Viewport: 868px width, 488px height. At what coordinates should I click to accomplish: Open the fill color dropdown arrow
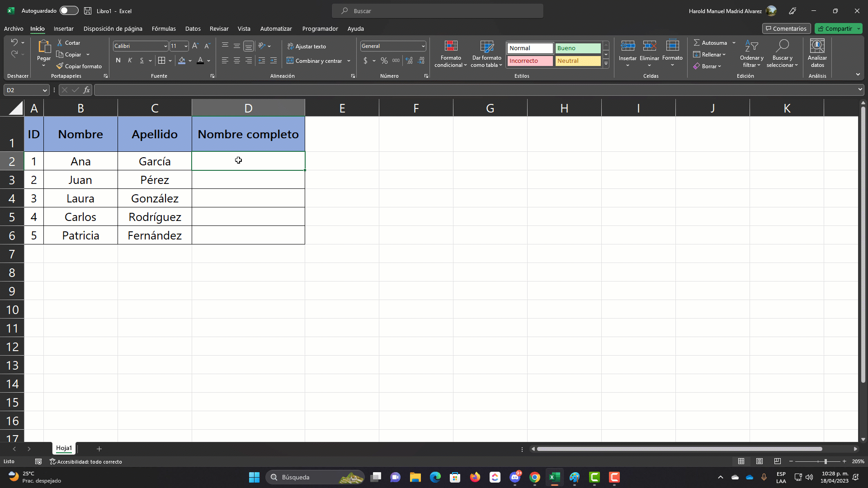[189, 61]
